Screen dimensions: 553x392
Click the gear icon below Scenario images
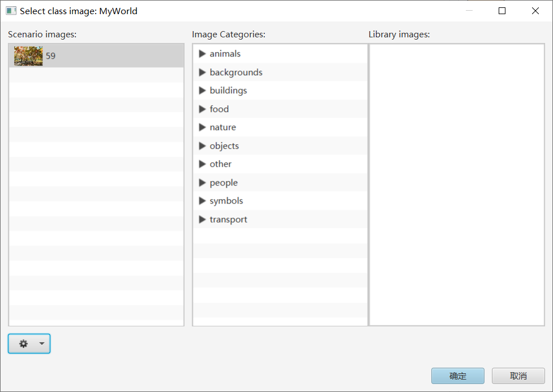[23, 344]
